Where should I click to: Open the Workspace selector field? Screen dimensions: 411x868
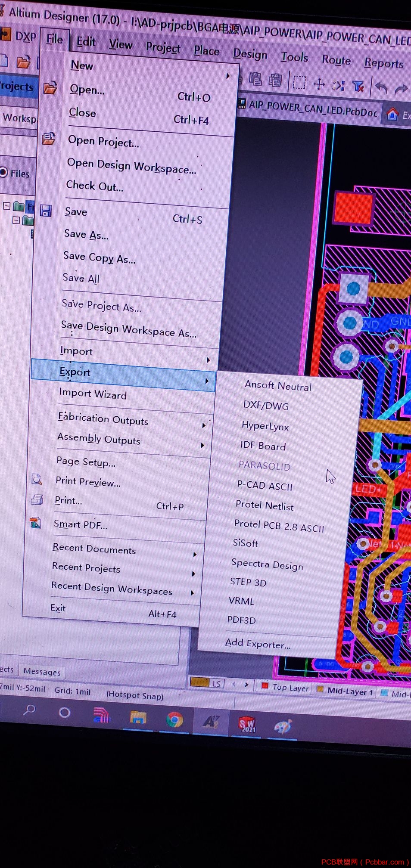click(19, 117)
